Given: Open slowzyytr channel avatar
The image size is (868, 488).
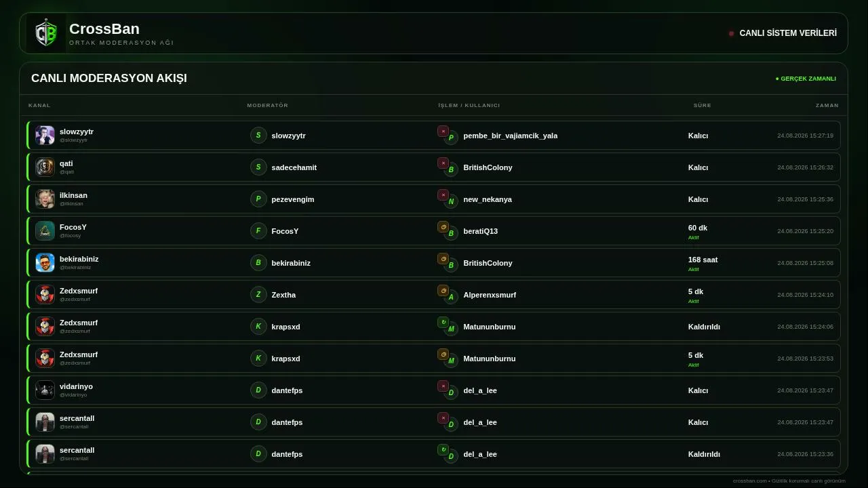Looking at the screenshot, I should coord(45,135).
